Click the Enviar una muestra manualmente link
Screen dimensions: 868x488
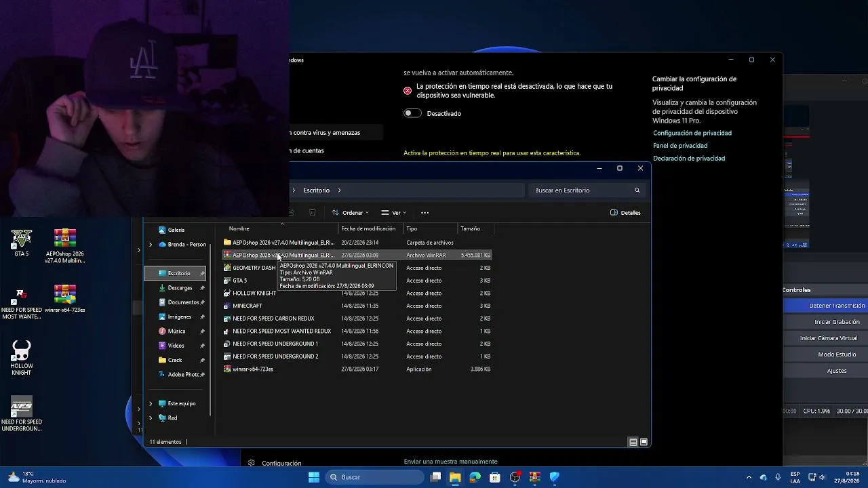[450, 462]
